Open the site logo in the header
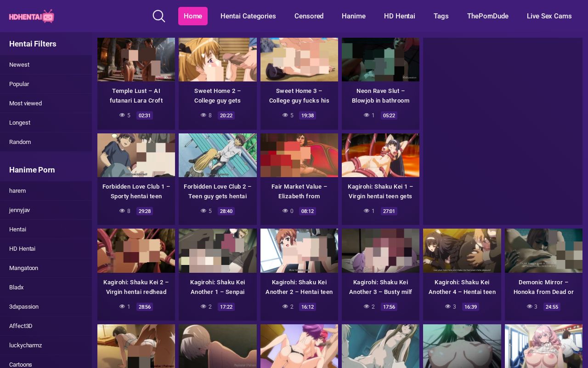 [x=32, y=16]
